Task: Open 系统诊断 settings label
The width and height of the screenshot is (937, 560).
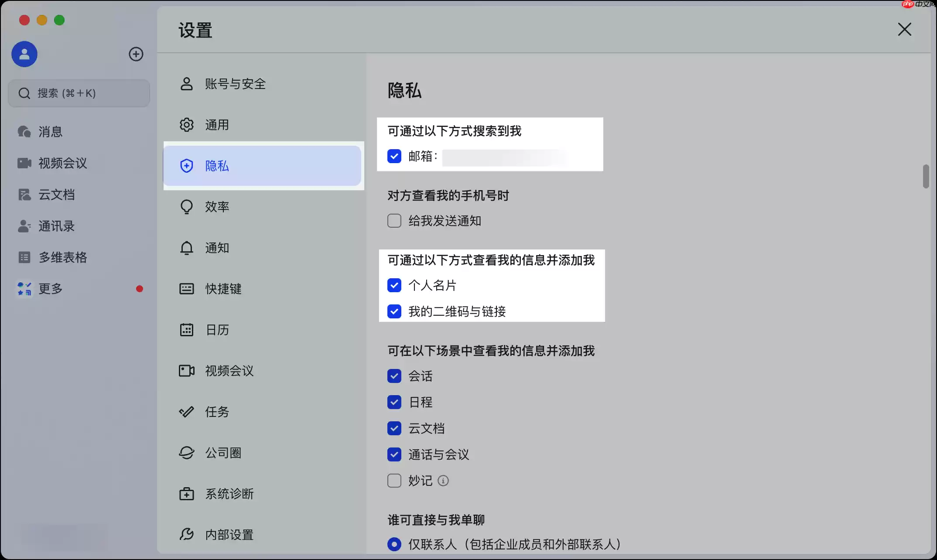Action: [229, 494]
